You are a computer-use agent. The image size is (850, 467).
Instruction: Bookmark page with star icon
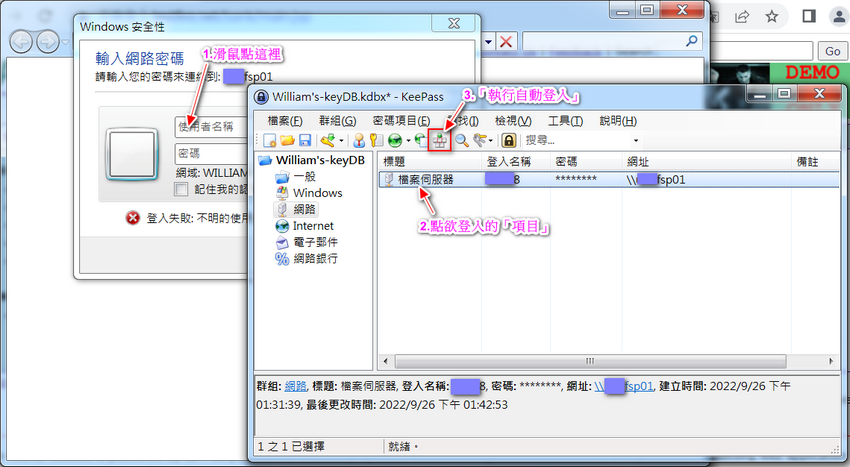(771, 16)
